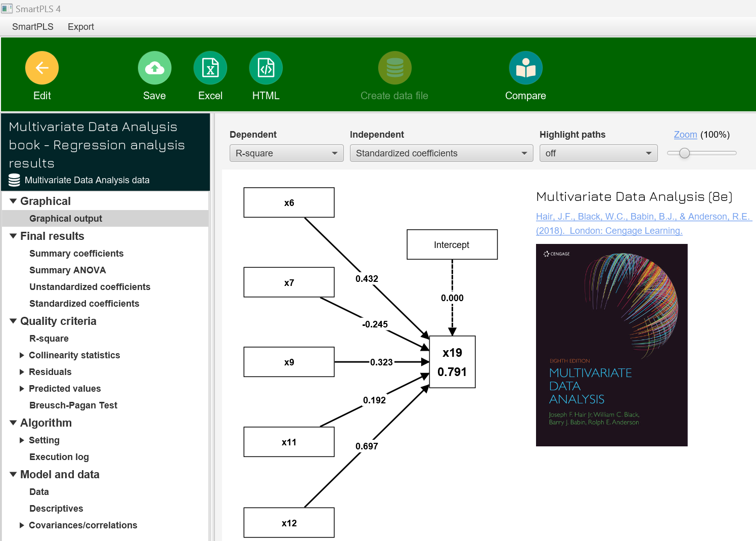Open Unstandardized coefficients results
The height and width of the screenshot is (541, 756).
click(90, 287)
